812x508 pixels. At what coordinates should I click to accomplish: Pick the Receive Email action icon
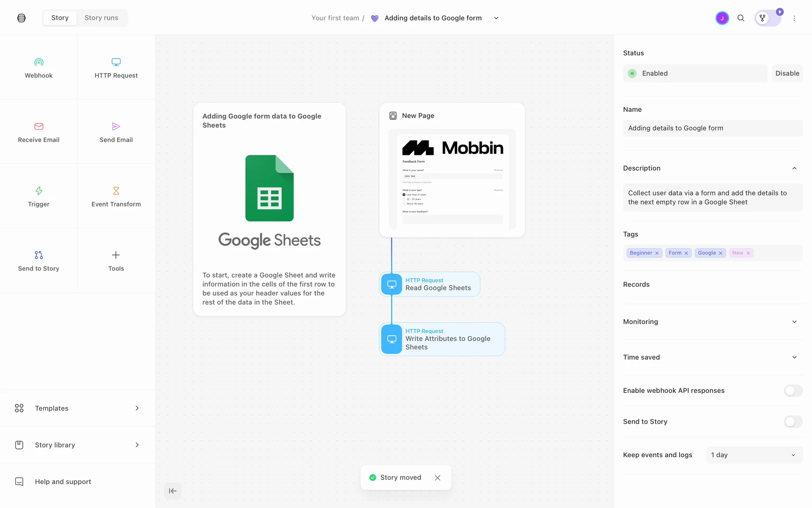(x=38, y=127)
